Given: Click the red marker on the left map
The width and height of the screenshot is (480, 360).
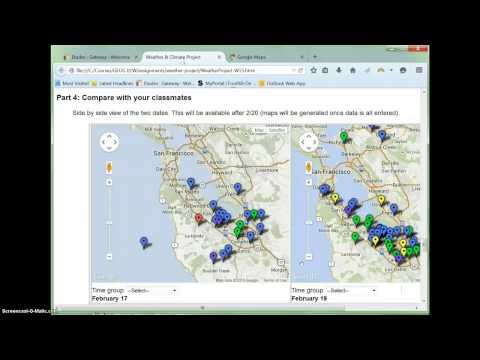Looking at the screenshot, I should point(199,219).
